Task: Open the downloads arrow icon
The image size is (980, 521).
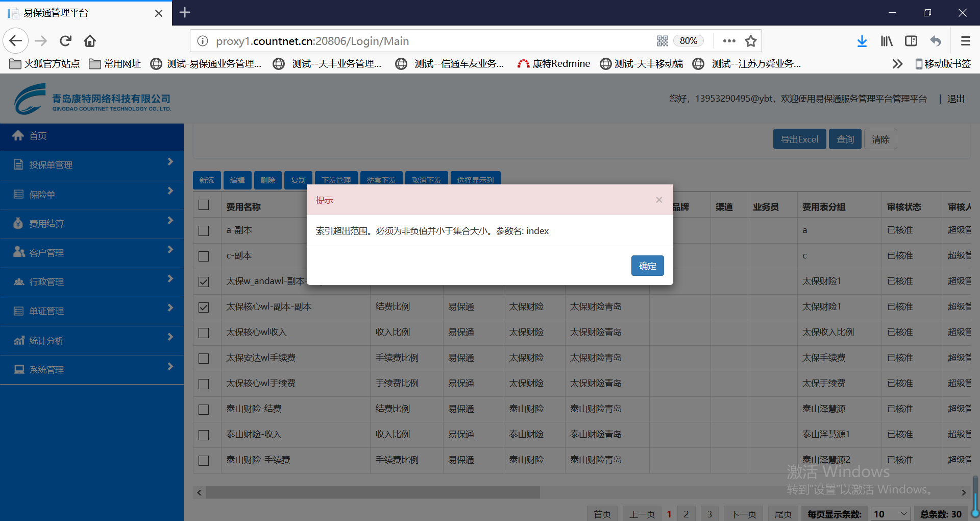Action: pos(862,41)
